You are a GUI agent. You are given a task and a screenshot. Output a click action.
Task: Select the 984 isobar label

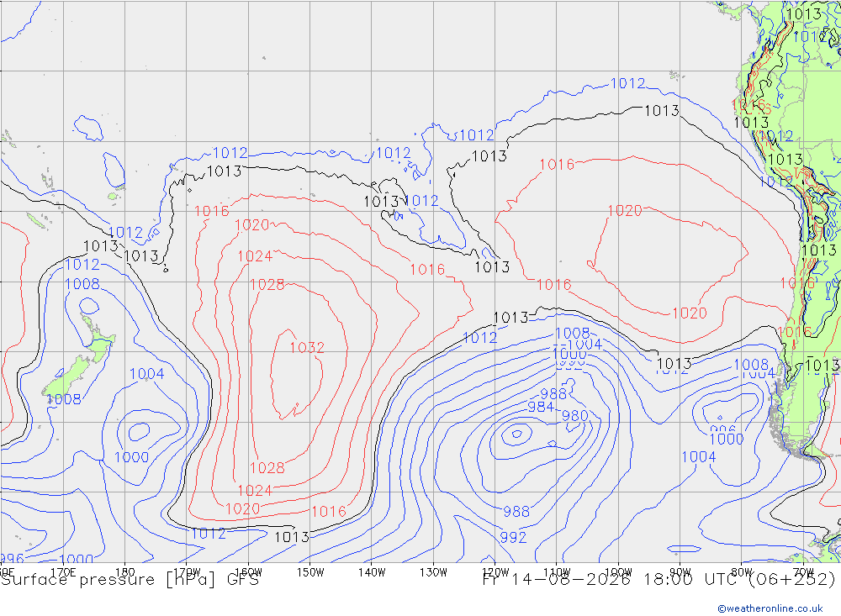[x=540, y=407]
